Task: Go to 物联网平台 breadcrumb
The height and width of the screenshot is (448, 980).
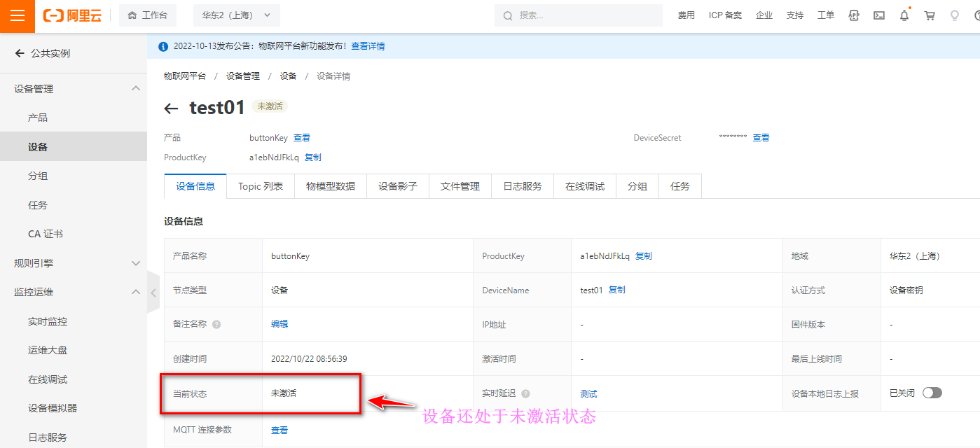Action: (x=185, y=76)
